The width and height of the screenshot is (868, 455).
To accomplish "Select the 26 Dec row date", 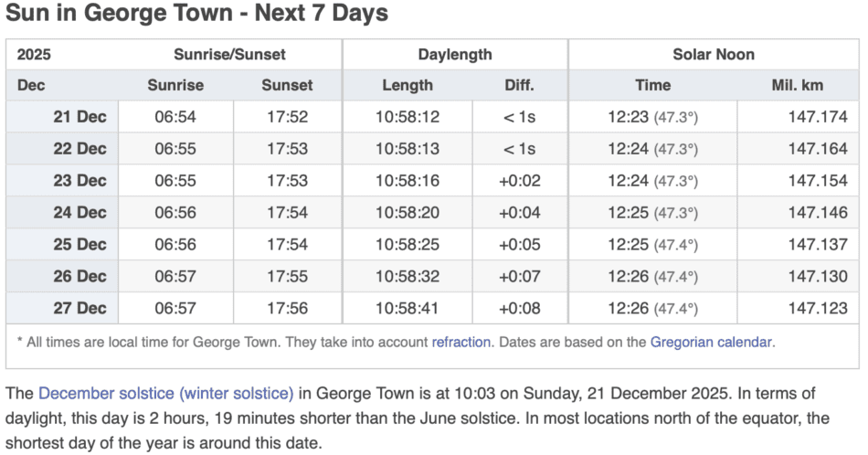I will 79,276.
